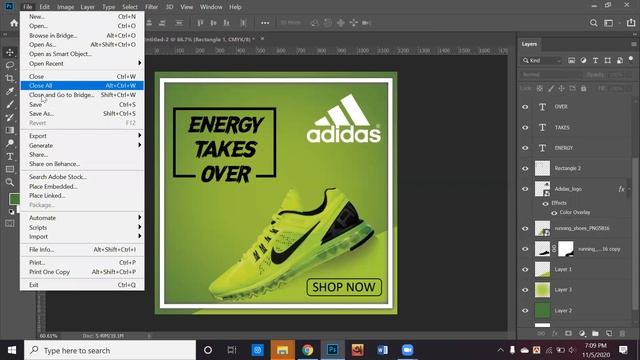Choose Close All from File menu

[x=82, y=85]
